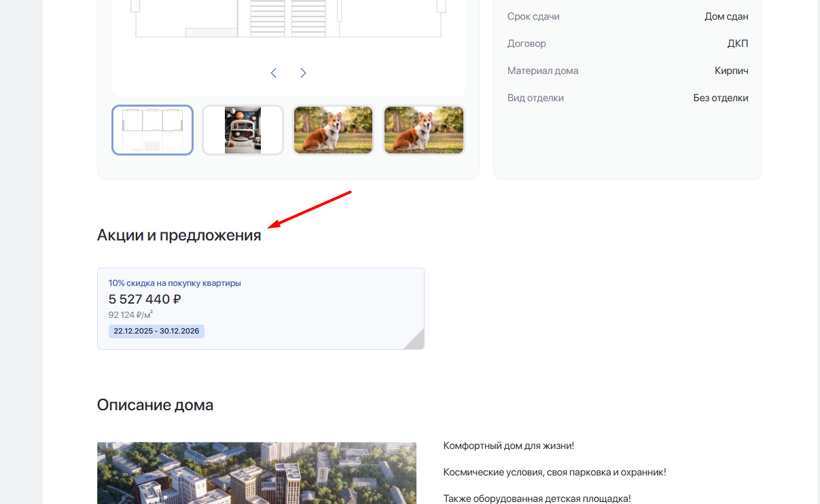Click the 5 527 440 ₽ promo price

pyautogui.click(x=145, y=299)
